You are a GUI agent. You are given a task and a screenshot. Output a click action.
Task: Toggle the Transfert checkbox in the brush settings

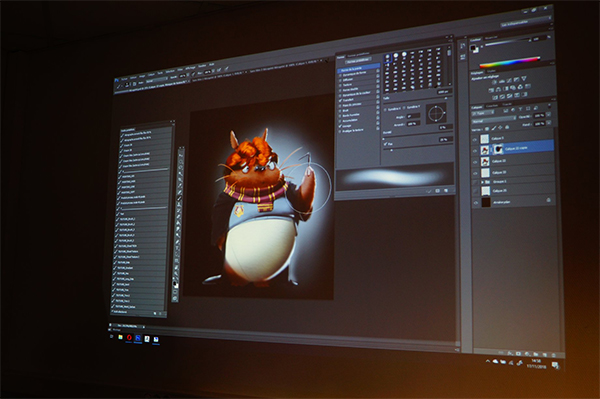click(x=340, y=100)
